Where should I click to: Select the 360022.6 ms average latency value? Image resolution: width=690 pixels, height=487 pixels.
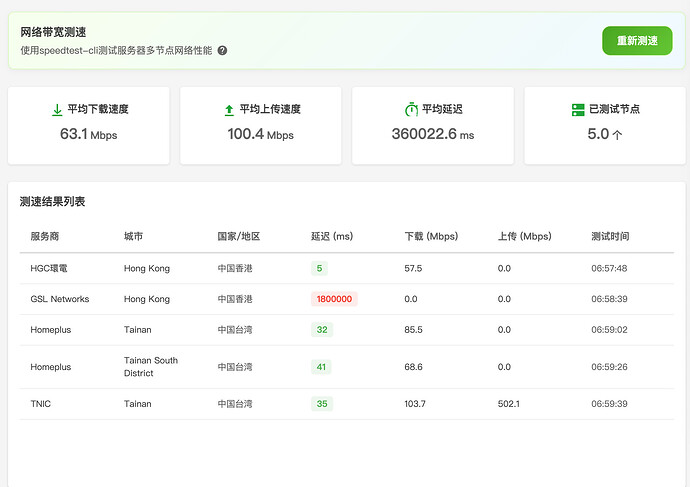[433, 134]
